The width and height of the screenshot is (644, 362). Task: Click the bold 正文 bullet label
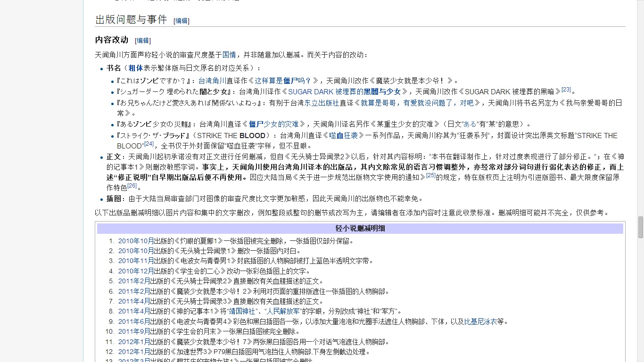[114, 156]
